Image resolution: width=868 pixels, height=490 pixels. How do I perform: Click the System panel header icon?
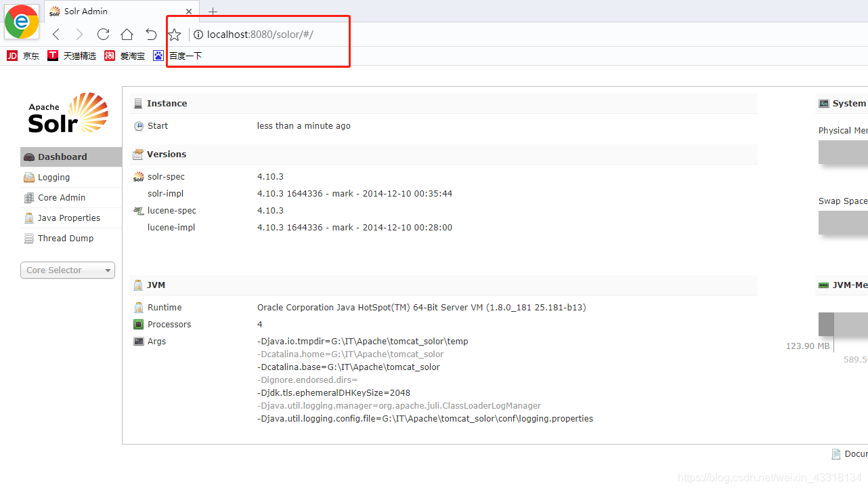pyautogui.click(x=824, y=104)
